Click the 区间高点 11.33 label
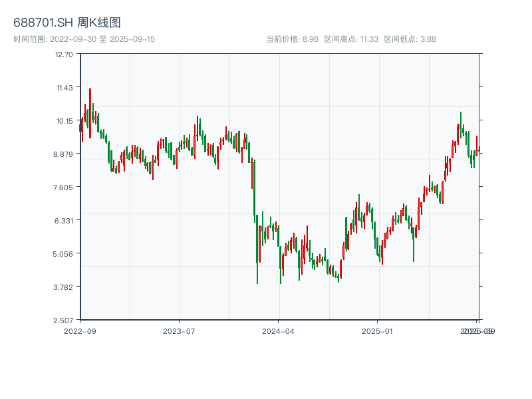 coord(350,39)
